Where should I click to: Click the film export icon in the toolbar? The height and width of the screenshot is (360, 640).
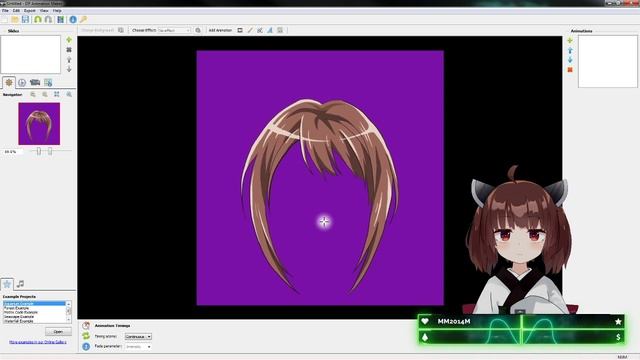[60, 19]
